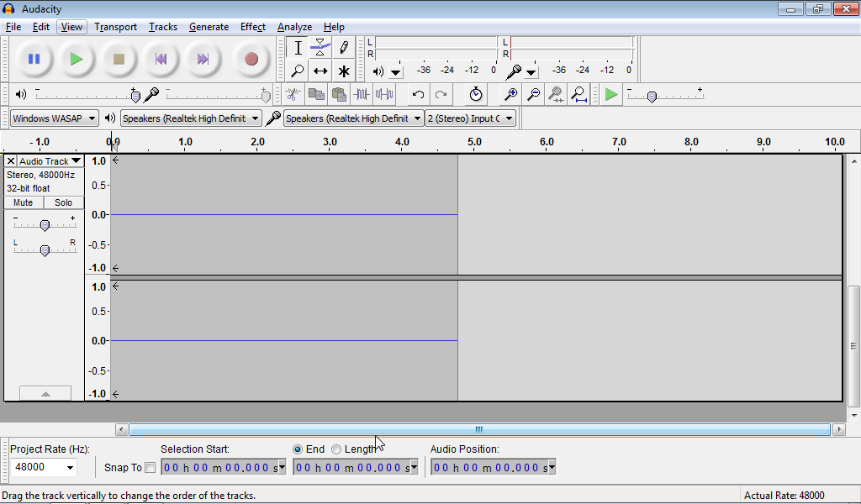The image size is (861, 504).
Task: Start playback with the Play button
Action: (x=77, y=59)
